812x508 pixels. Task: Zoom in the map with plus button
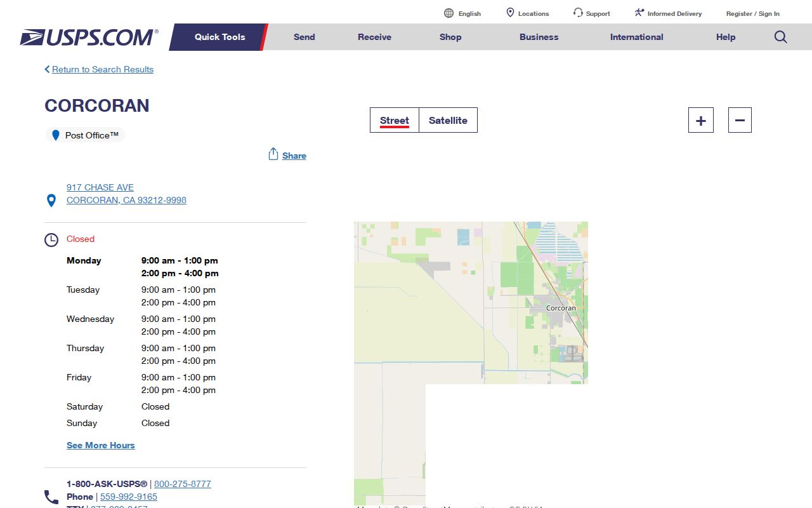point(701,120)
